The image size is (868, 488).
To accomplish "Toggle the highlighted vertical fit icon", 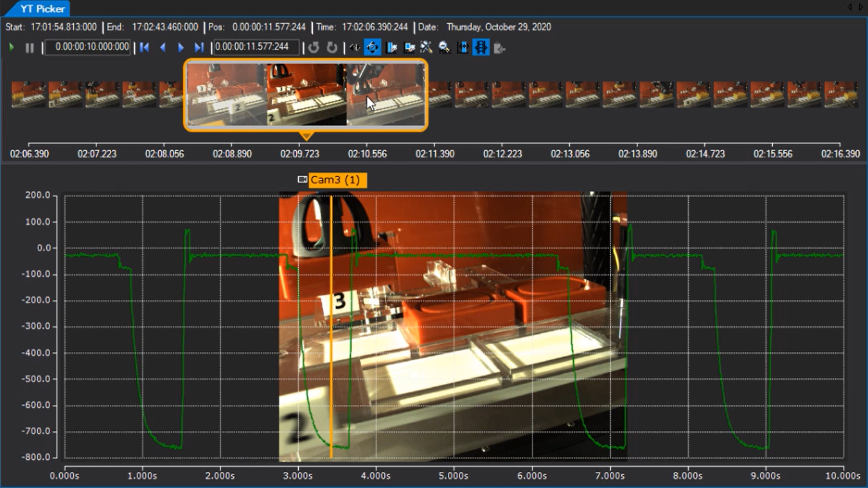I will (481, 48).
